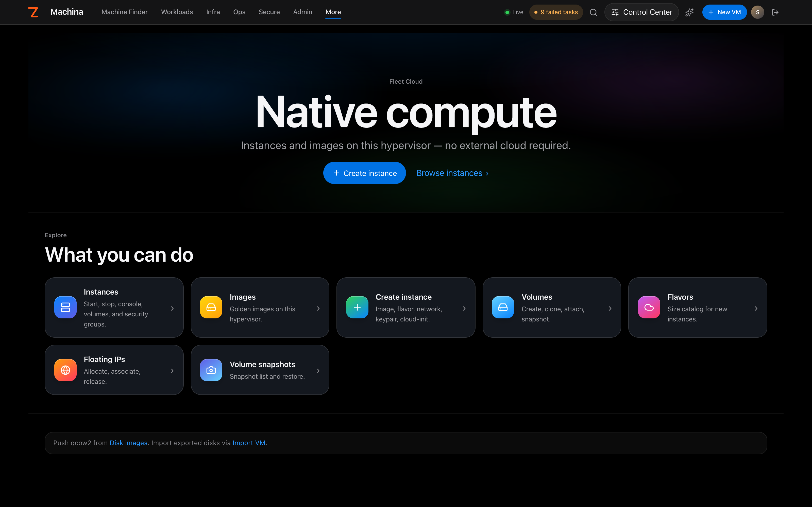Click the orange Machina Z logo
The image size is (812, 507).
pyautogui.click(x=33, y=12)
